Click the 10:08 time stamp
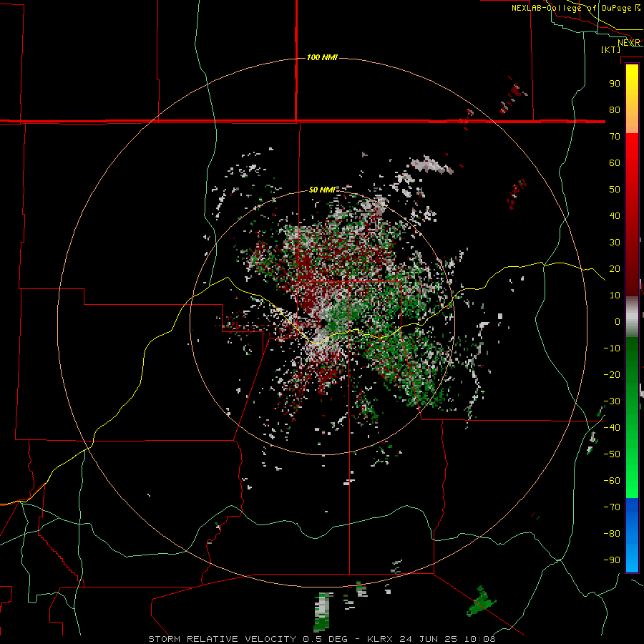Viewport: 644px width, 644px height. point(479,639)
